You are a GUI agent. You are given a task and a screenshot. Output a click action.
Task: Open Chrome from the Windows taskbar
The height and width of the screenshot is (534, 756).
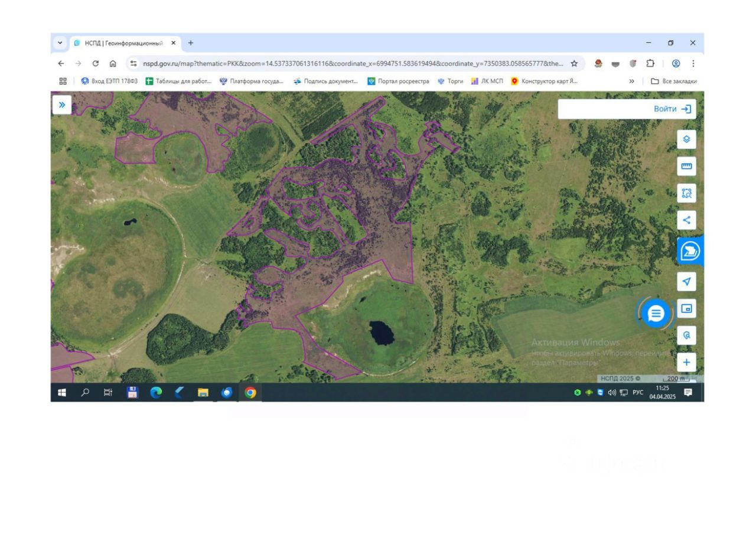(x=250, y=392)
